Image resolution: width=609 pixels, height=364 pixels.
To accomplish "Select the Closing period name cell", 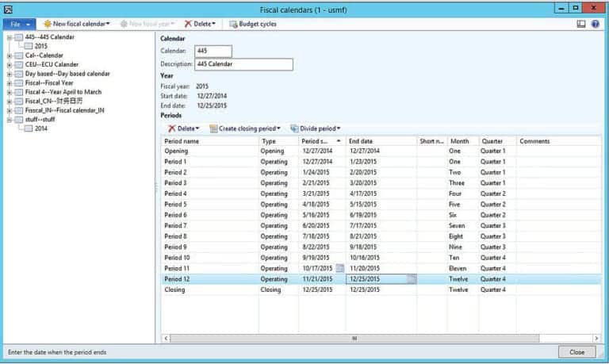I will tap(174, 289).
